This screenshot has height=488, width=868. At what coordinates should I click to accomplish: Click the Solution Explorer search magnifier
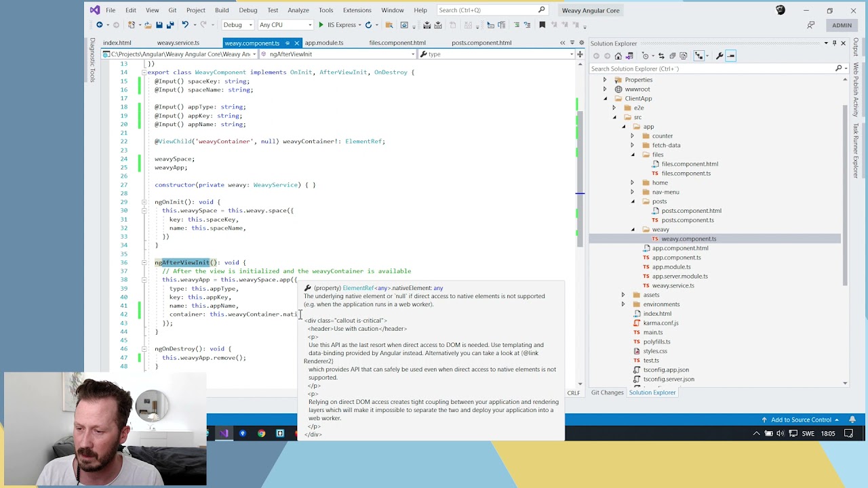tap(838, 68)
